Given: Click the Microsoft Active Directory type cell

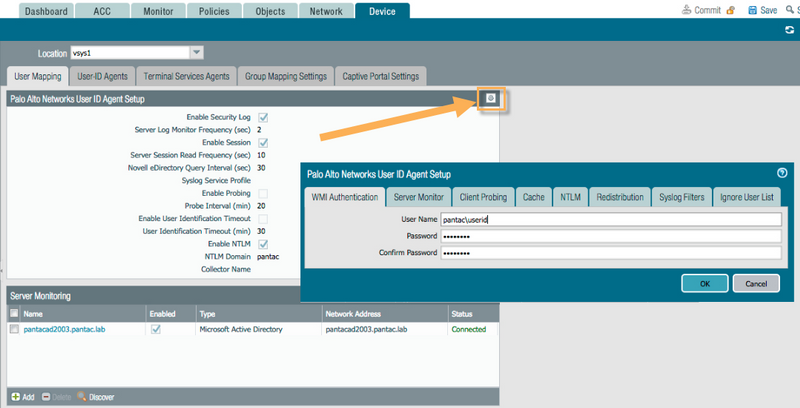Looking at the screenshot, I should coord(241,329).
